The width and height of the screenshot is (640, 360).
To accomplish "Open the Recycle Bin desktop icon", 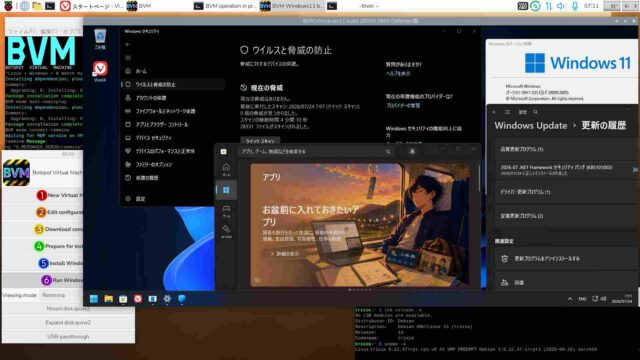I will 100,39.
